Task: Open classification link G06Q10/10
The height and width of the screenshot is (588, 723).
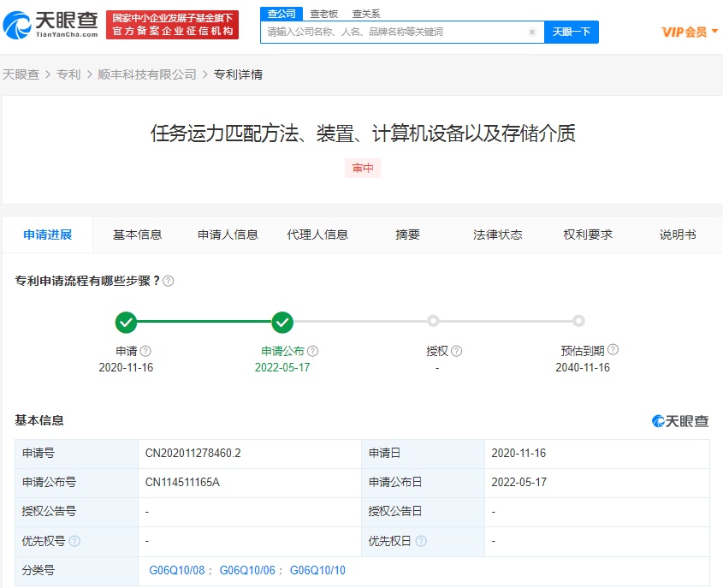Action: click(317, 571)
